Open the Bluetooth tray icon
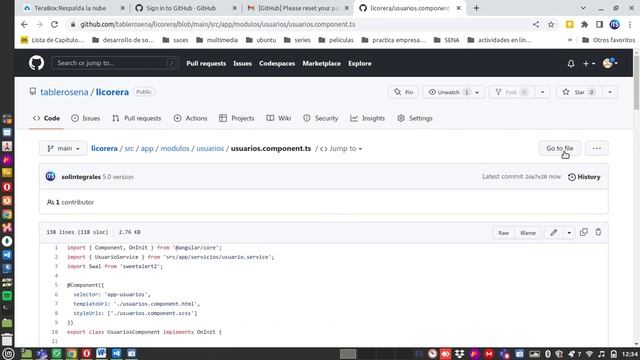 (548, 354)
